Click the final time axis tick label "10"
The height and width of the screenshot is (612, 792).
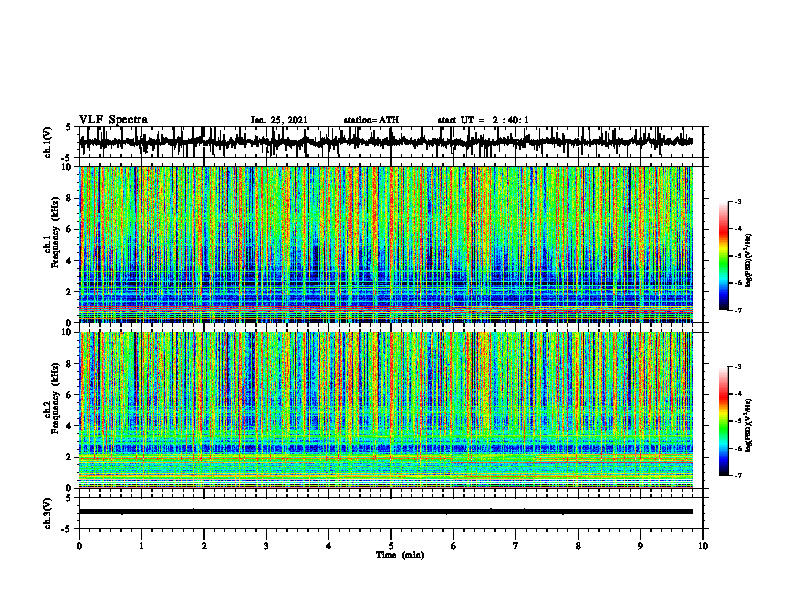pos(703,546)
